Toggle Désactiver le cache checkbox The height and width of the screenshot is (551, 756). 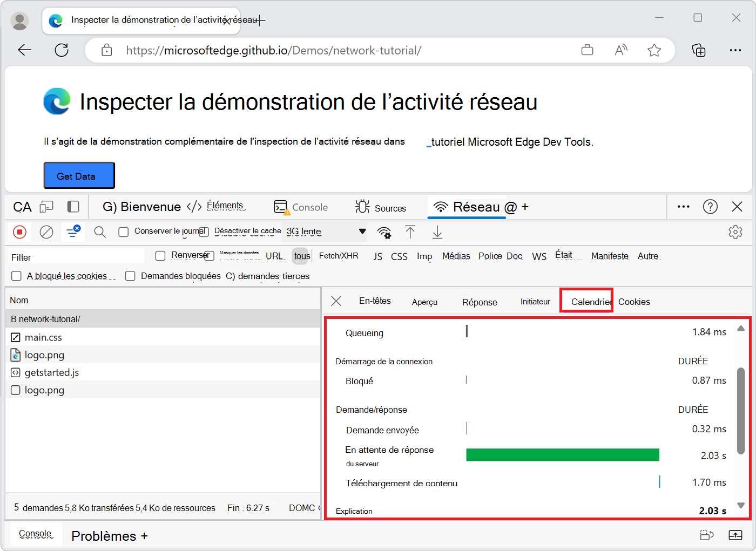pos(204,232)
